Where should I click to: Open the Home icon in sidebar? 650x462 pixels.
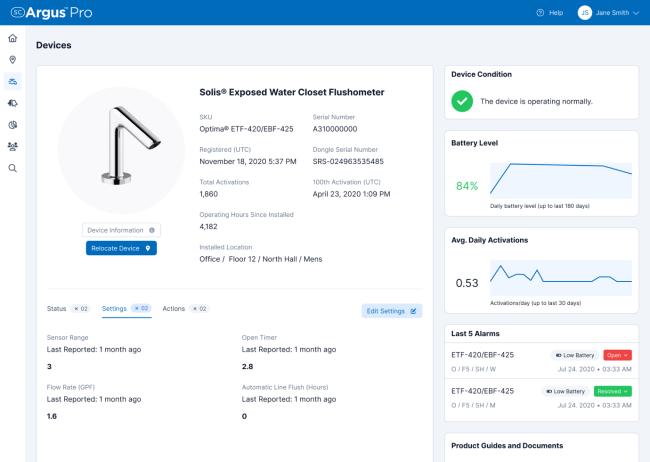pyautogui.click(x=13, y=38)
